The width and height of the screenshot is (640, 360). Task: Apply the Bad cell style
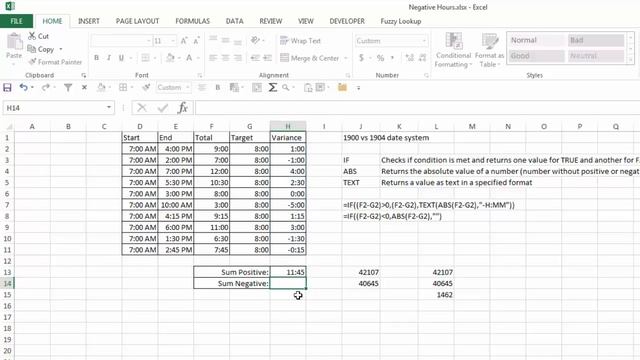coord(596,40)
